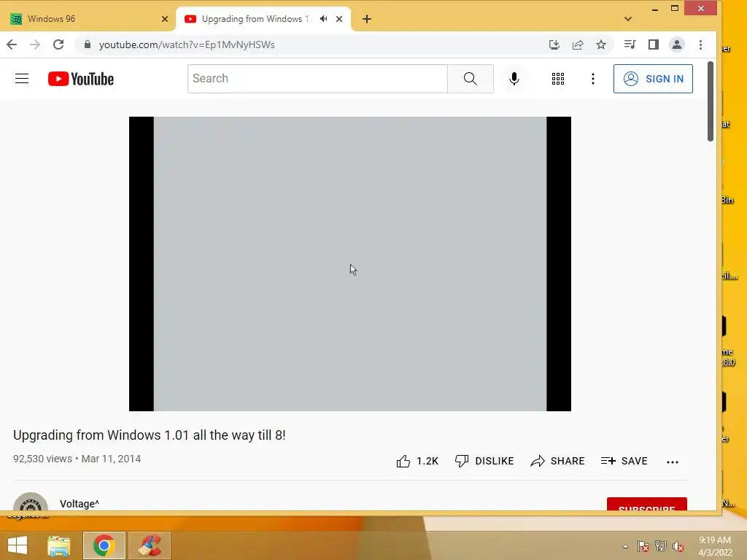Reload the current page
Image resolution: width=747 pixels, height=560 pixels.
pos(58,44)
